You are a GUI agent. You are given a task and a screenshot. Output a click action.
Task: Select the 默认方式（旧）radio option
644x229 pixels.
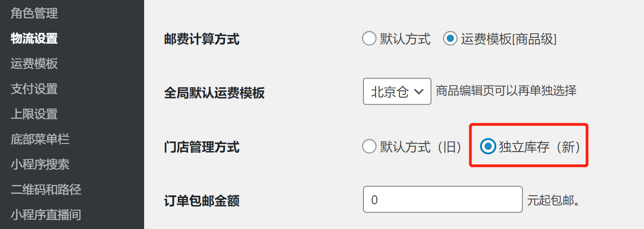tap(369, 147)
